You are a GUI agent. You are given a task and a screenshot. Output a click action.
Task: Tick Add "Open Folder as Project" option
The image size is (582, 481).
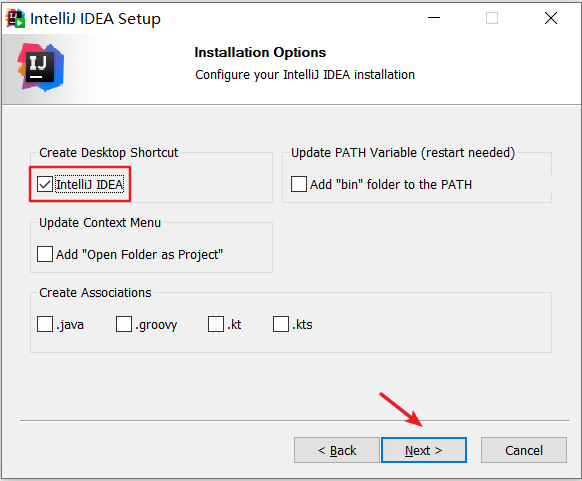pos(45,254)
